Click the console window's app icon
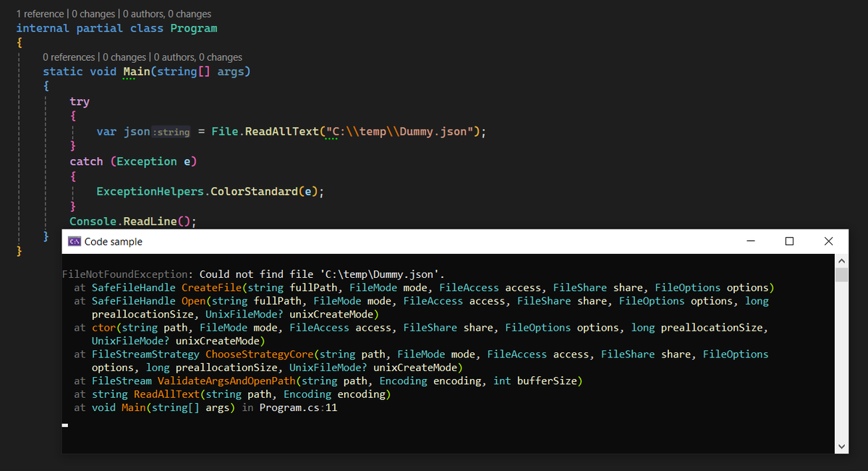This screenshot has width=868, height=471. coord(74,242)
